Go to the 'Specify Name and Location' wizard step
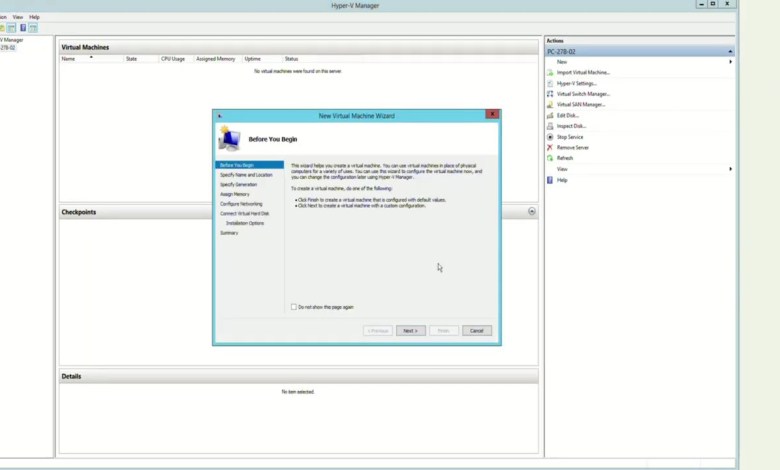The height and width of the screenshot is (470, 780). [246, 175]
